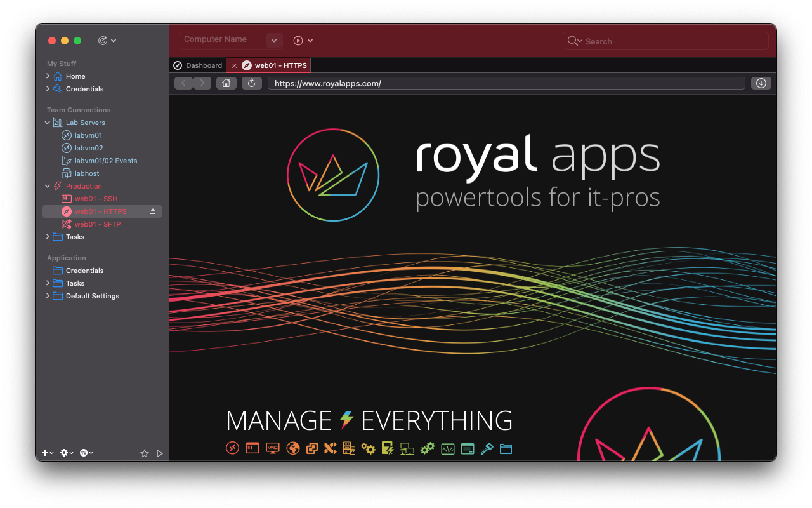Select the labvm01 connection
Screen dimensions: 812x508
[88, 135]
